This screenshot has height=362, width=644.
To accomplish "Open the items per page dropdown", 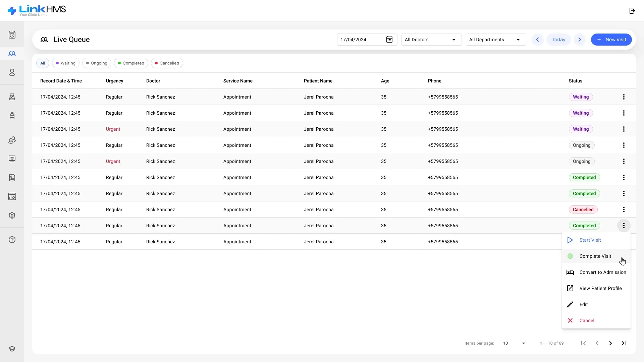I will [515, 343].
